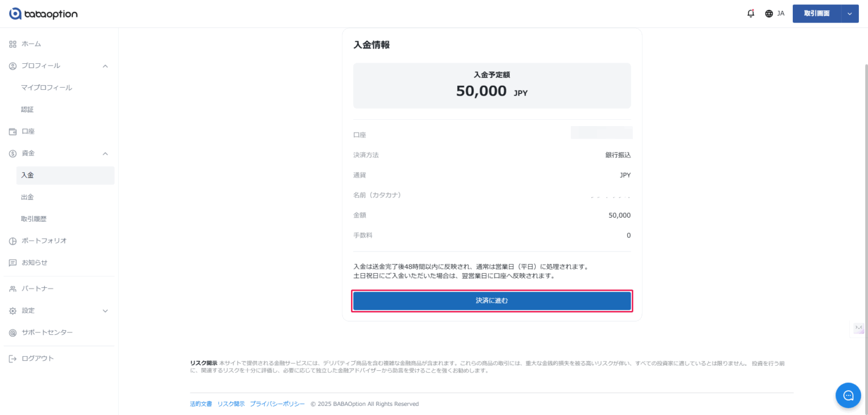Click the ポートフォリオ pie chart icon
Image resolution: width=868 pixels, height=415 pixels.
point(13,241)
